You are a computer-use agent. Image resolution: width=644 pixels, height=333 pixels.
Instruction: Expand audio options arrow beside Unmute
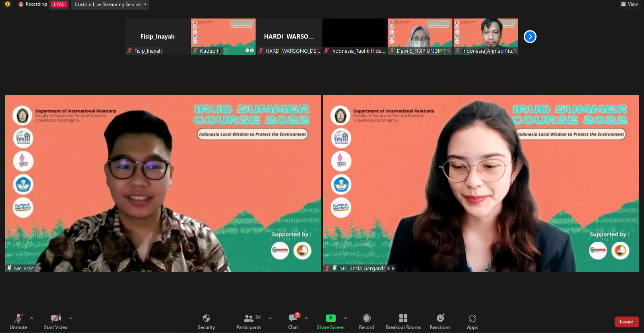tap(31, 318)
